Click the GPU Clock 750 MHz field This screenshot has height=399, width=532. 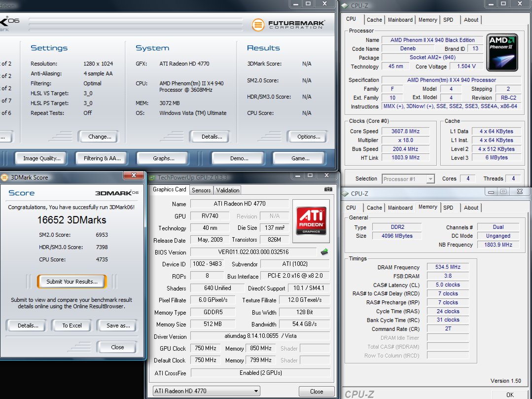(x=206, y=348)
